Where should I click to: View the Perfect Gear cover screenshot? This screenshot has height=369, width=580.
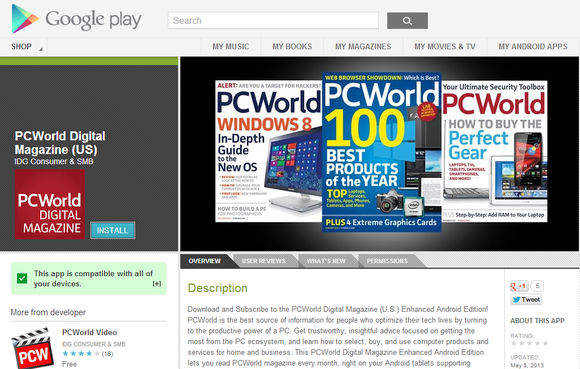(x=495, y=152)
